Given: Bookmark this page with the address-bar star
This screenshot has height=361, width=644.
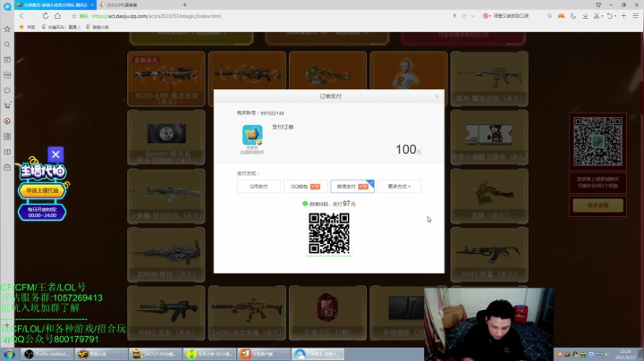Looking at the screenshot, I should click(74, 16).
